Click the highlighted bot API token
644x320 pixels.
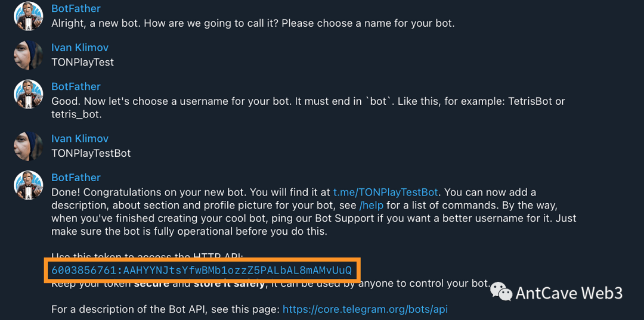[x=202, y=271]
